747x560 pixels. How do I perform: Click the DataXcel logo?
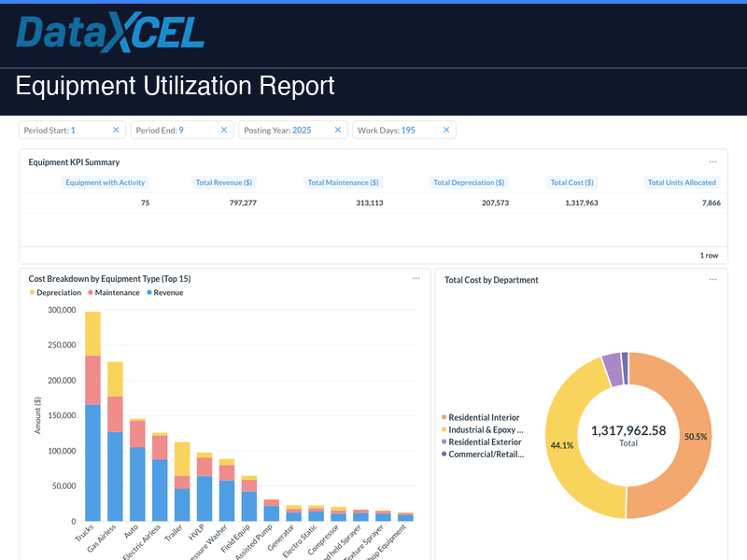point(110,34)
